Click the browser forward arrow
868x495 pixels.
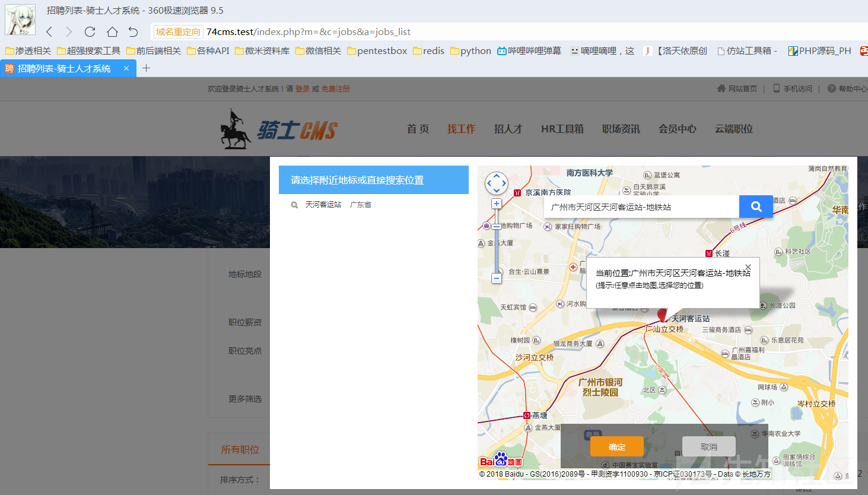tap(69, 32)
